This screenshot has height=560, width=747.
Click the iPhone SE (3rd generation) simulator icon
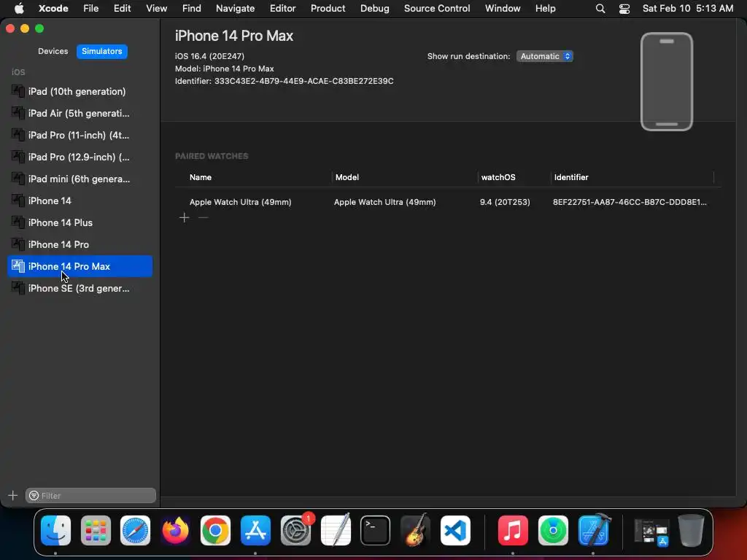(x=18, y=288)
